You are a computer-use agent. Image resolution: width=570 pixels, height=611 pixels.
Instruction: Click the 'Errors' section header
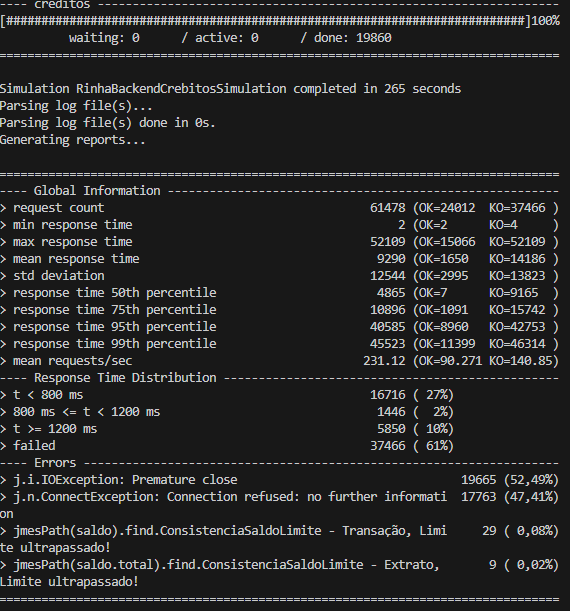(x=55, y=463)
